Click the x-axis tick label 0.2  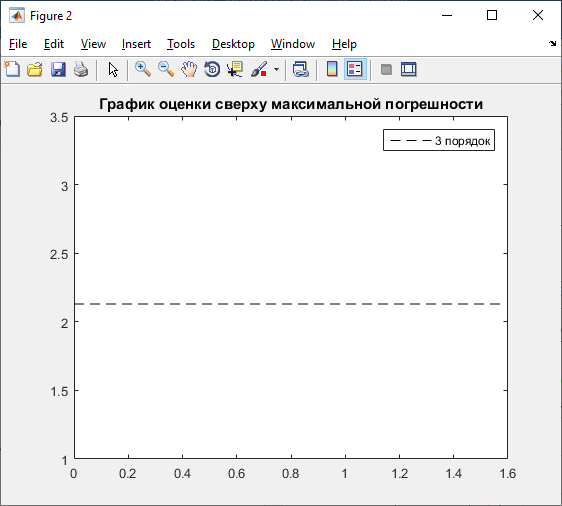[128, 474]
